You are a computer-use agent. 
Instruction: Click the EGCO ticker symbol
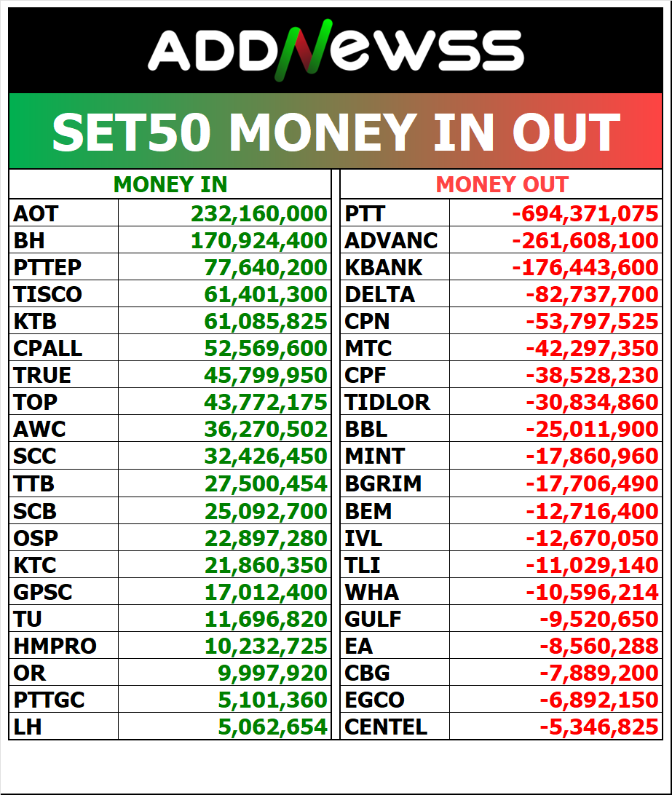point(375,700)
